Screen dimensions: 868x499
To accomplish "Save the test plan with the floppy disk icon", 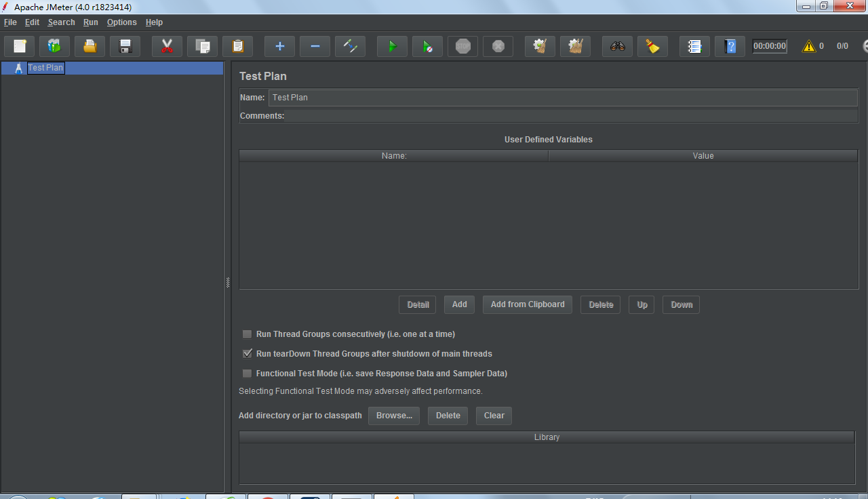I will tap(125, 46).
